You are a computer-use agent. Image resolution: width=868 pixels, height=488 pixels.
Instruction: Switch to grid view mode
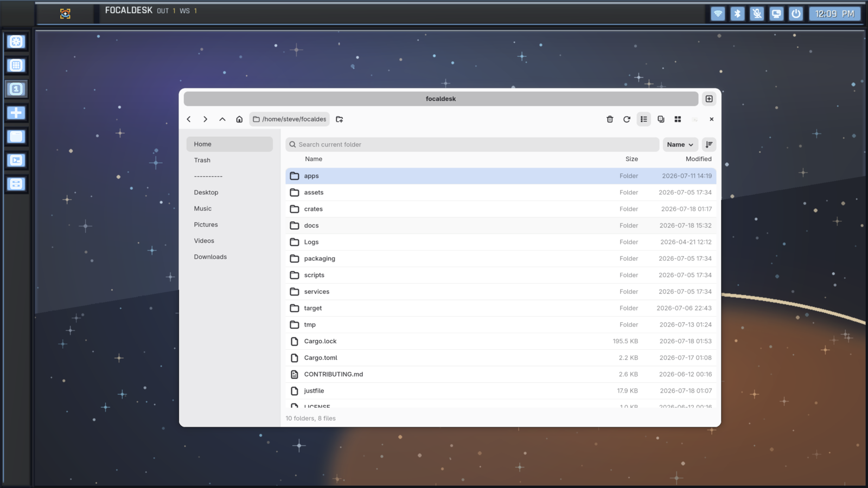pos(678,119)
